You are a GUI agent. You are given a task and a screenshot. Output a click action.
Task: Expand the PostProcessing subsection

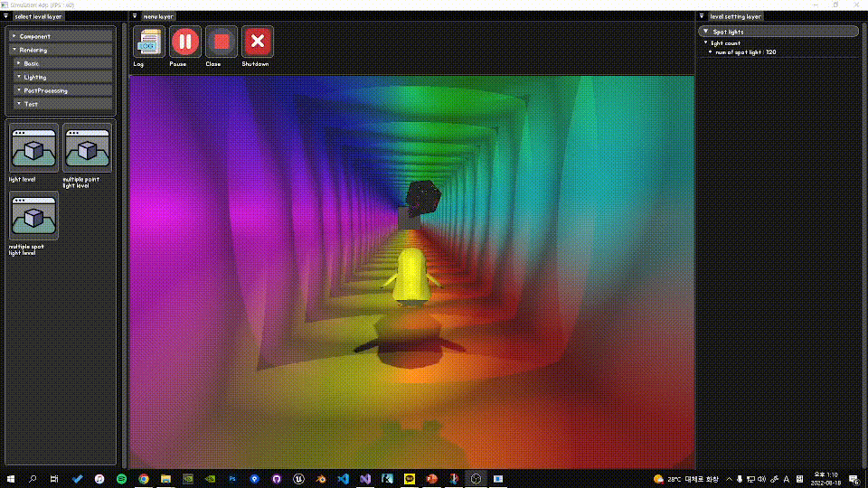63,90
